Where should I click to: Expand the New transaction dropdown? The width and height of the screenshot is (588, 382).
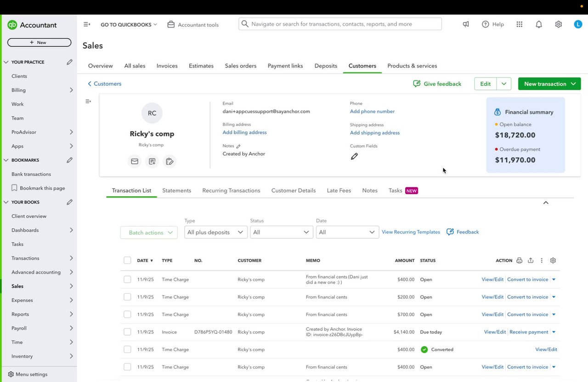point(573,84)
